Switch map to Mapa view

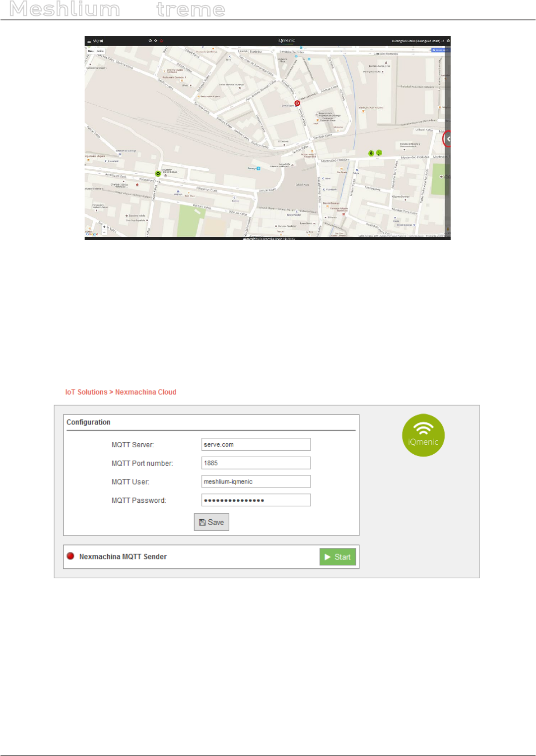point(91,51)
